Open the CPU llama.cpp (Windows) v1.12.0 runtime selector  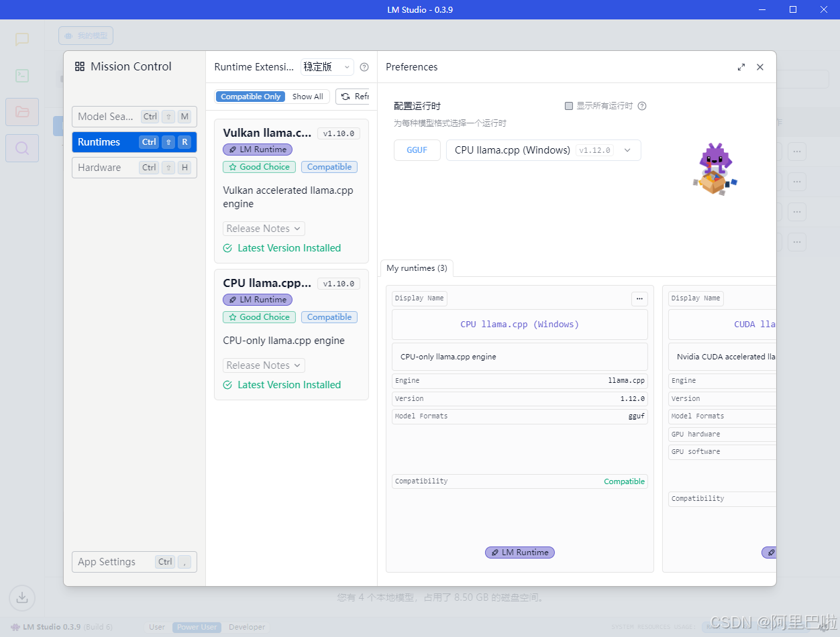coord(543,150)
